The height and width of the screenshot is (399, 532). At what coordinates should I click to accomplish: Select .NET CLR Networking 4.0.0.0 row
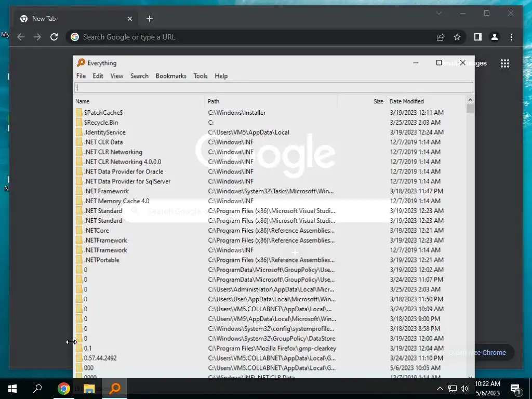coord(270,162)
